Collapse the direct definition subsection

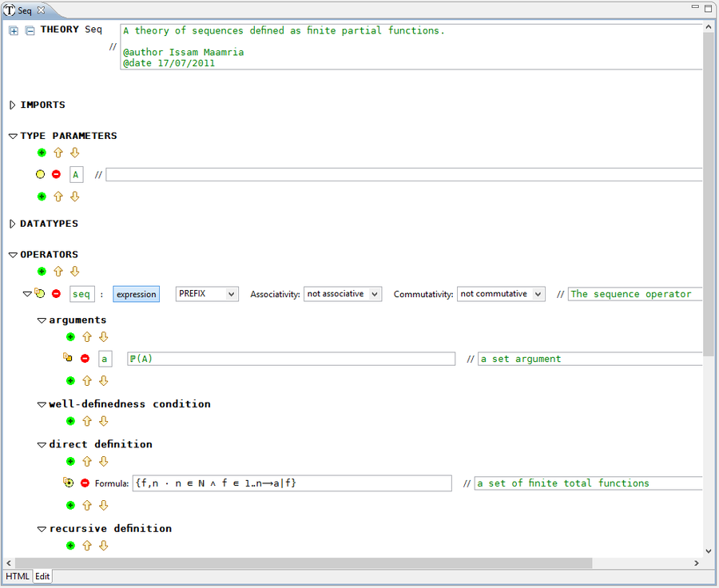coord(42,445)
